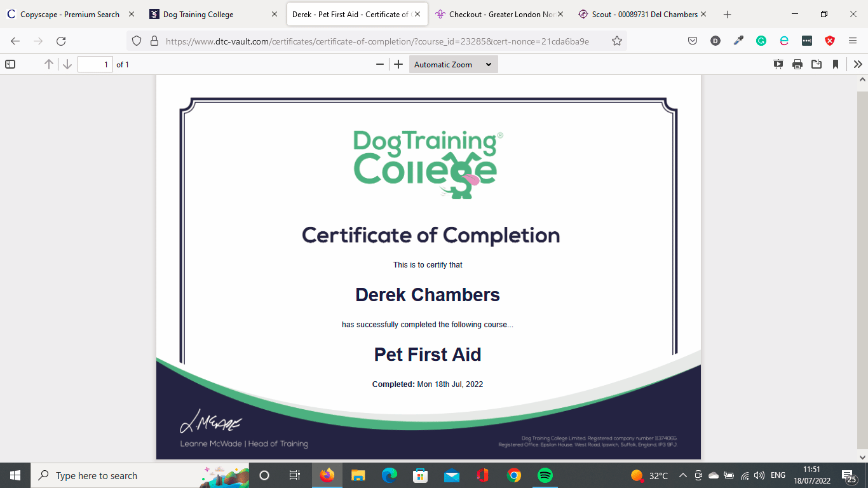Launch Microsoft Edge from taskbar
868x488 pixels.
point(390,475)
